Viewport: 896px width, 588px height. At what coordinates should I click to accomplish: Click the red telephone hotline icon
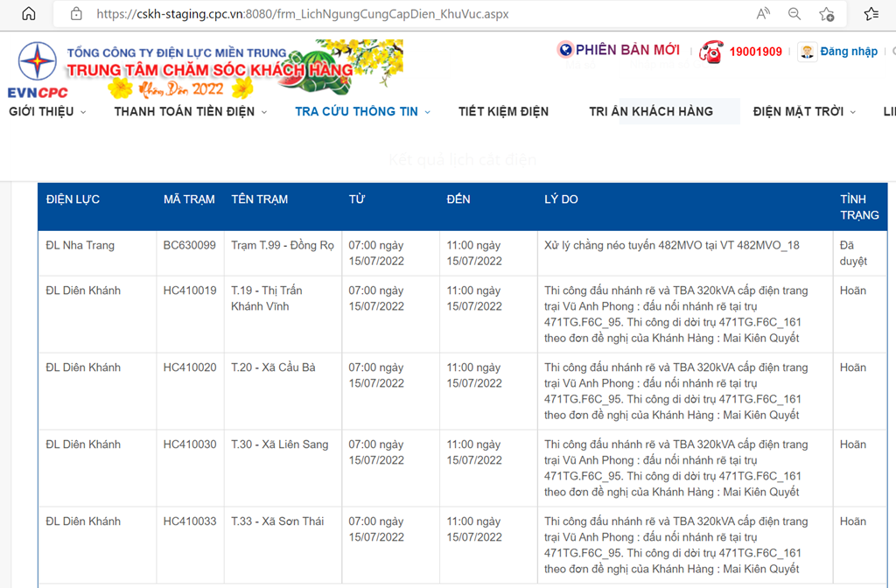click(710, 52)
